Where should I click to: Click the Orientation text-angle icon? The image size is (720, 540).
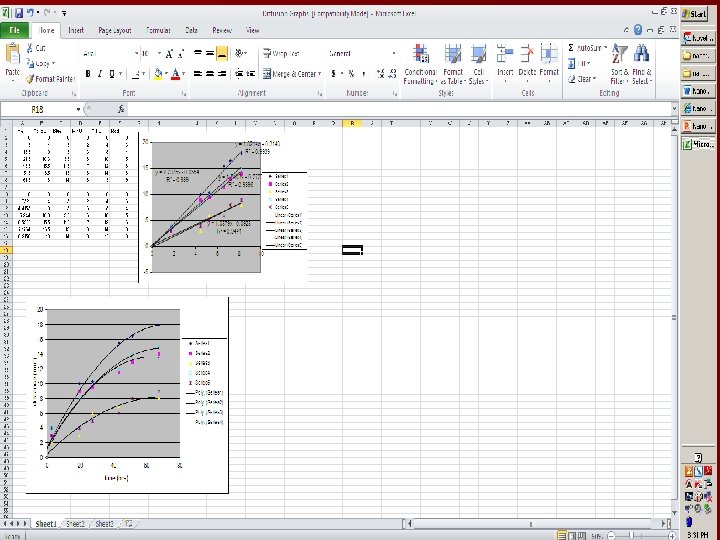(x=240, y=54)
